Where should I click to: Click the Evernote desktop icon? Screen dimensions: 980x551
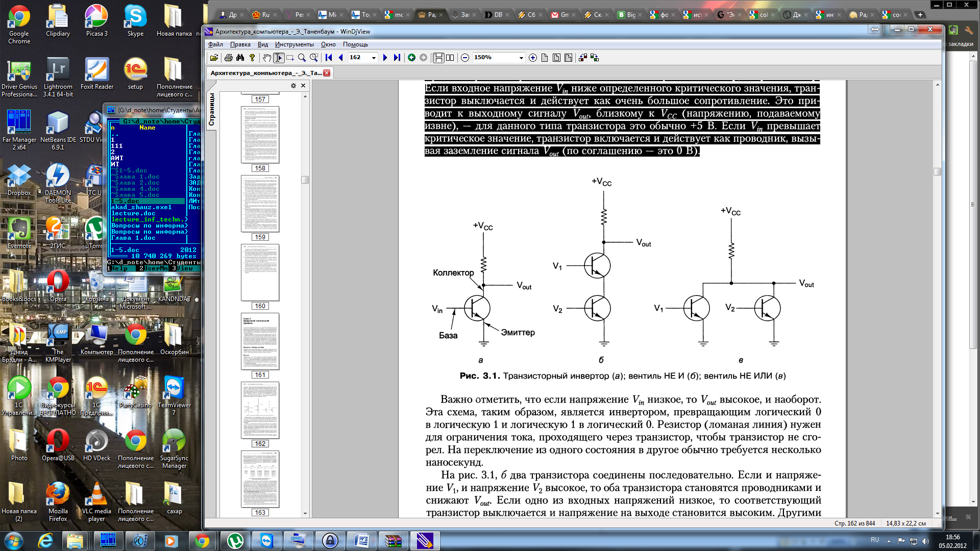coord(19,233)
